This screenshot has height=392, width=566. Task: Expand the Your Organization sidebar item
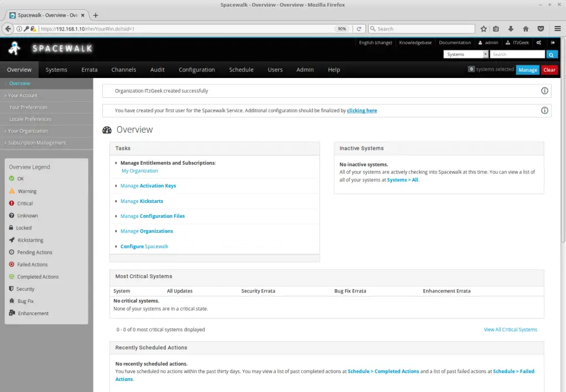click(x=28, y=131)
